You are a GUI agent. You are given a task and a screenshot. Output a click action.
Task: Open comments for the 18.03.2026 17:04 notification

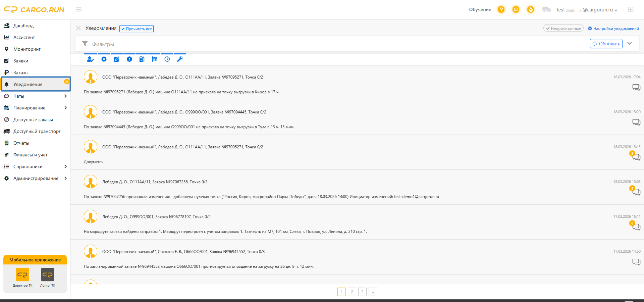pyautogui.click(x=636, y=88)
